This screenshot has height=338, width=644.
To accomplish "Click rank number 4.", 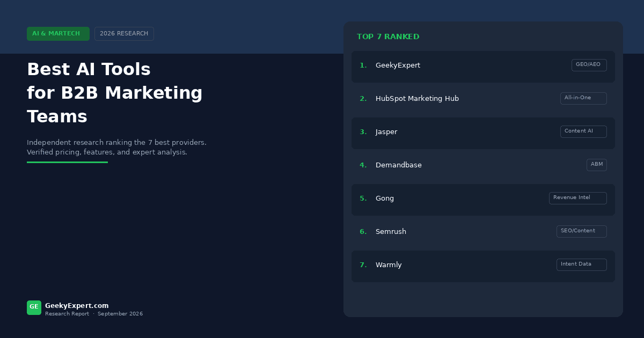I will coord(363,165).
